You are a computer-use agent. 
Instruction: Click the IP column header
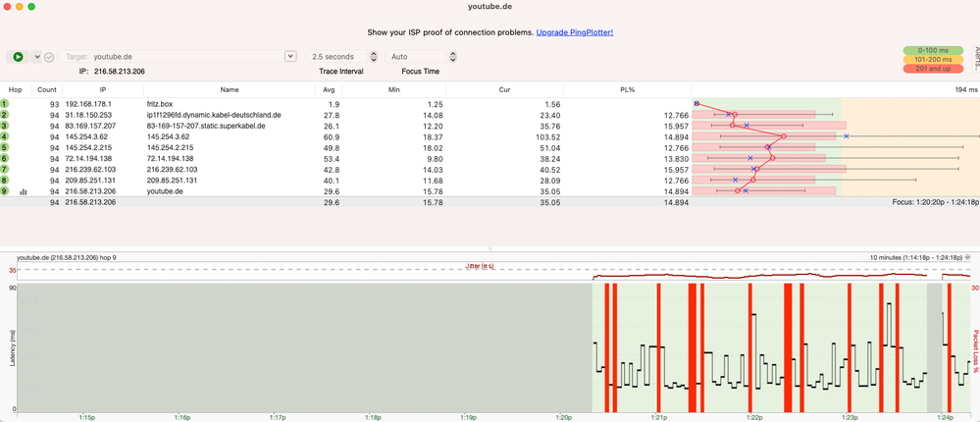[x=103, y=90]
